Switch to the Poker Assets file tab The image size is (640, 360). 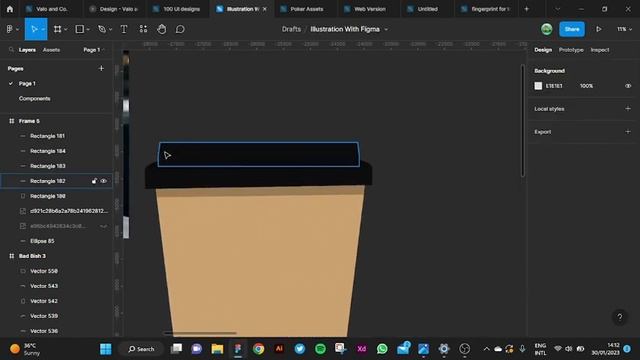(306, 9)
